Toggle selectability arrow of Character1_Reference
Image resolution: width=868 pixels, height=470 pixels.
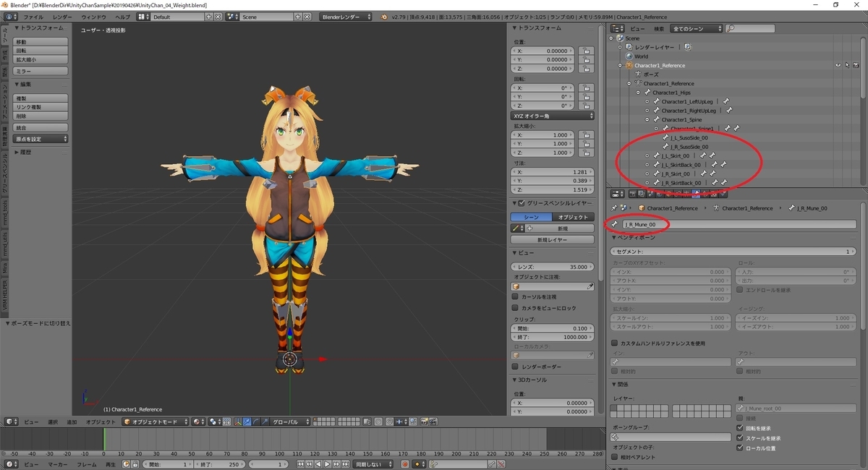pos(846,65)
